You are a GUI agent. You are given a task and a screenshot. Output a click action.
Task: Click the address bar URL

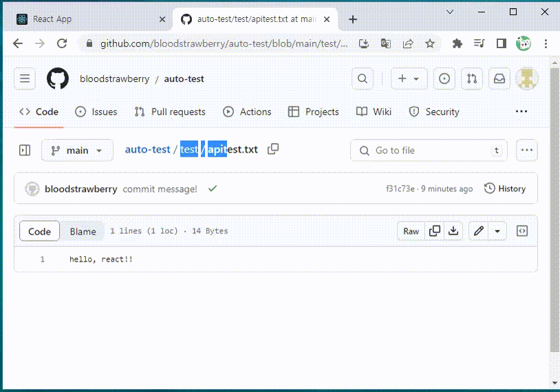click(224, 43)
